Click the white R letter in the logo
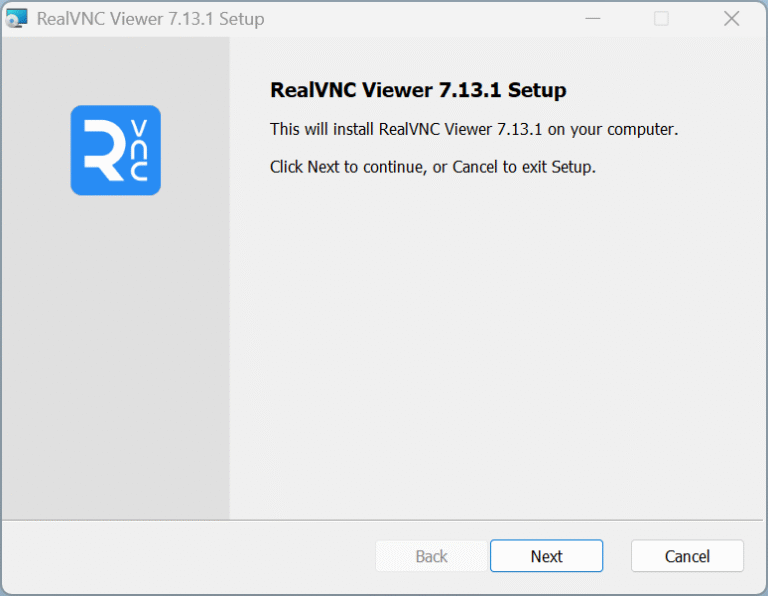The width and height of the screenshot is (768, 596). [x=101, y=152]
